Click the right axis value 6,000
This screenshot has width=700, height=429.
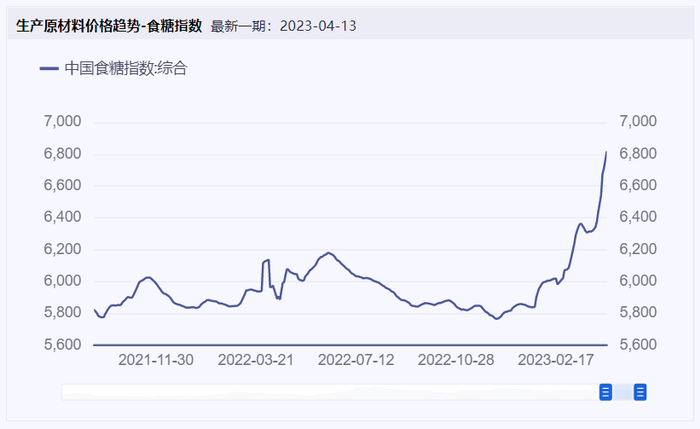click(x=638, y=280)
